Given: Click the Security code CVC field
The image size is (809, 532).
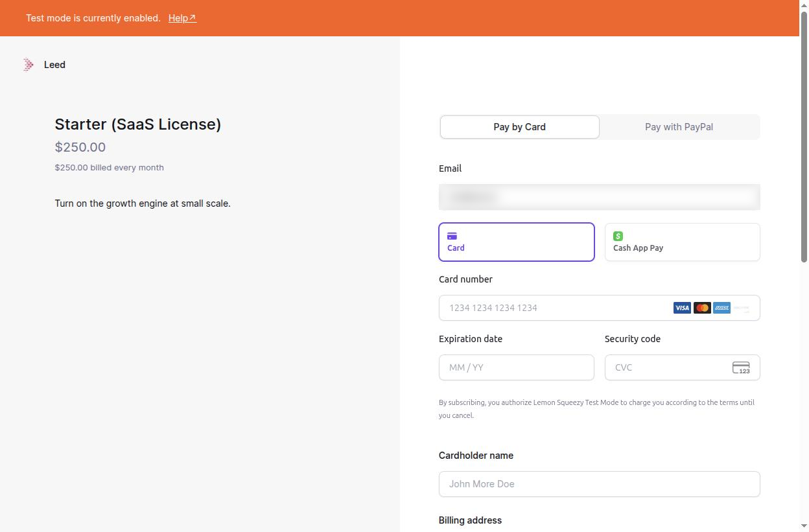Looking at the screenshot, I should pyautogui.click(x=682, y=367).
